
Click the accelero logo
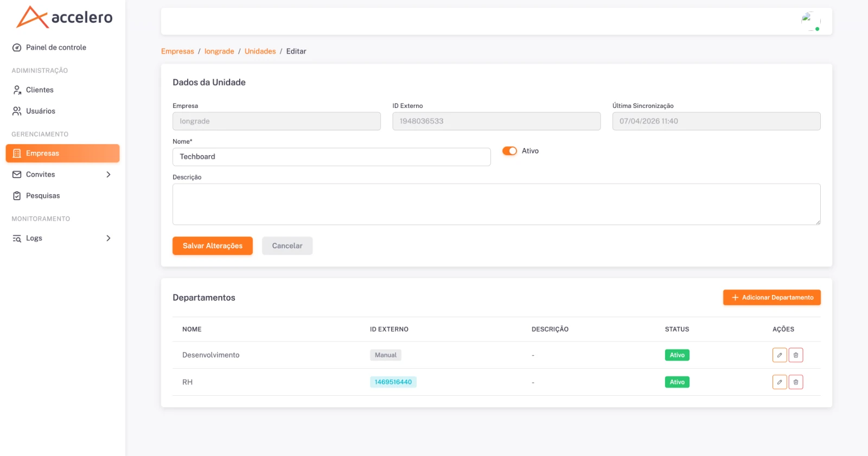pos(65,17)
